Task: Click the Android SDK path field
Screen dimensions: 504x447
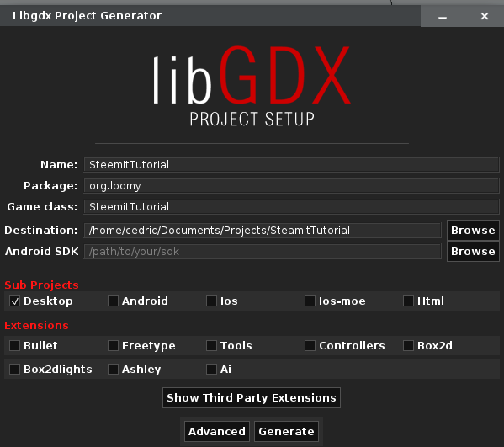Action: 263,252
